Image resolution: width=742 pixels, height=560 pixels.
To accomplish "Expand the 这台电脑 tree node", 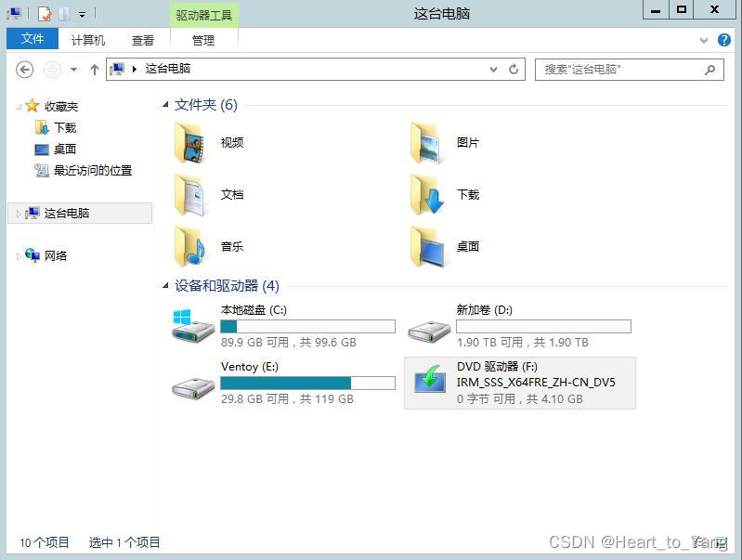I will (19, 214).
